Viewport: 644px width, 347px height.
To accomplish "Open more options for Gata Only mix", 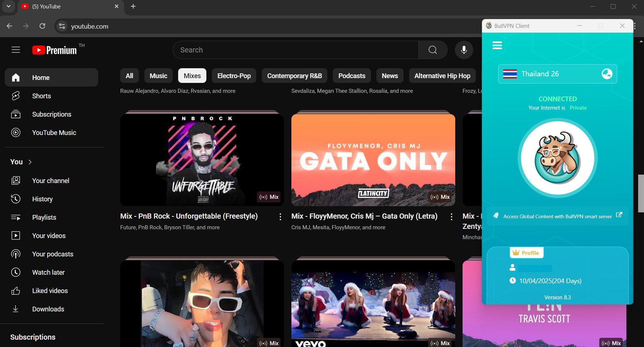I will point(452,217).
